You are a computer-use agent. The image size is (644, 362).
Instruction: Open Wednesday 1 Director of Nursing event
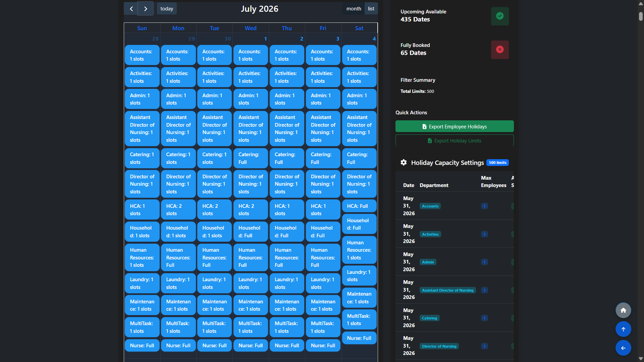click(x=251, y=184)
